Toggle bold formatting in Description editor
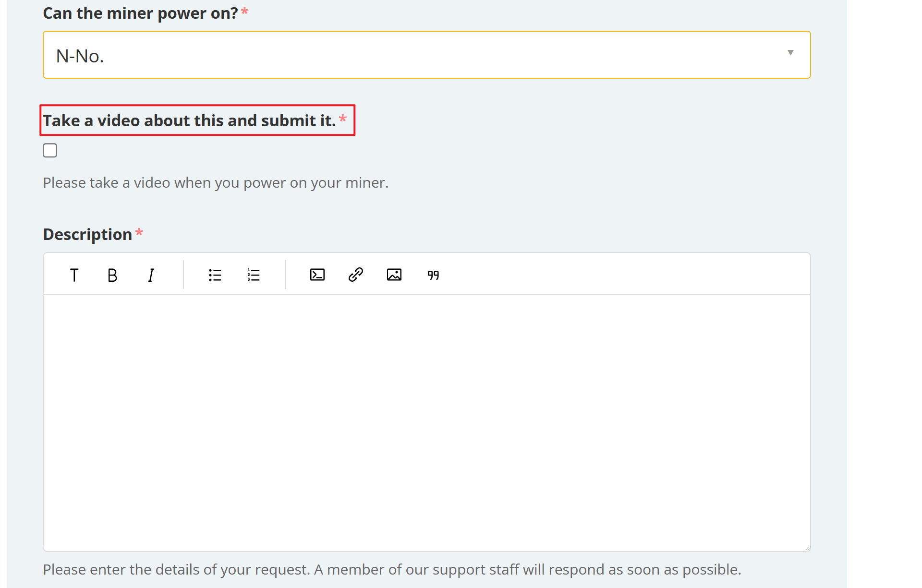Viewport: 922px width, 588px height. click(112, 275)
